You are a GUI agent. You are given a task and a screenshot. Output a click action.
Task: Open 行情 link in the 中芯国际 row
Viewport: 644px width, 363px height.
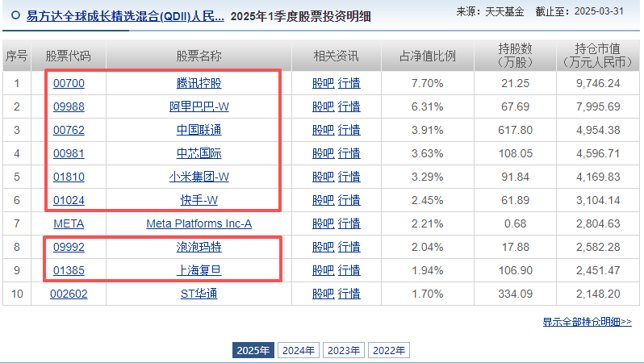point(349,153)
